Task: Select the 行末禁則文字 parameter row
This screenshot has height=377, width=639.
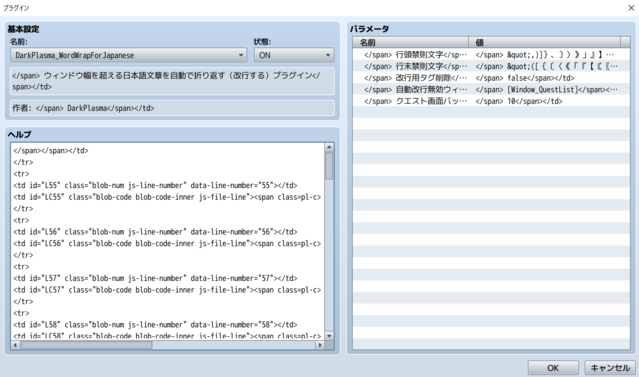Action: [491, 66]
